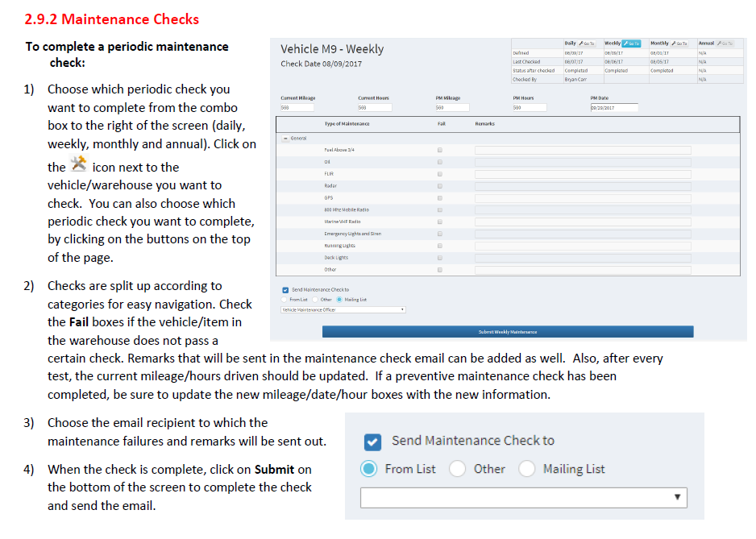Click the wrench and hammer icon in step 1
Image resolution: width=756 pixels, height=539 pixels.
pyautogui.click(x=79, y=164)
